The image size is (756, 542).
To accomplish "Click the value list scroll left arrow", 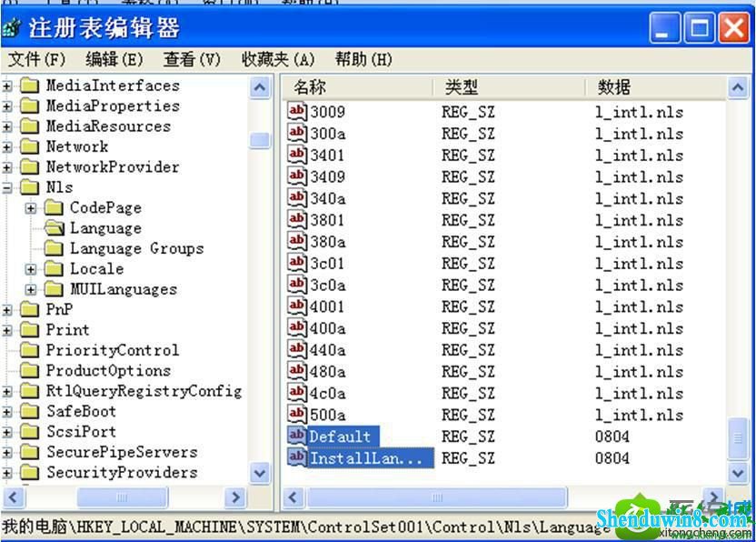I will [x=293, y=497].
